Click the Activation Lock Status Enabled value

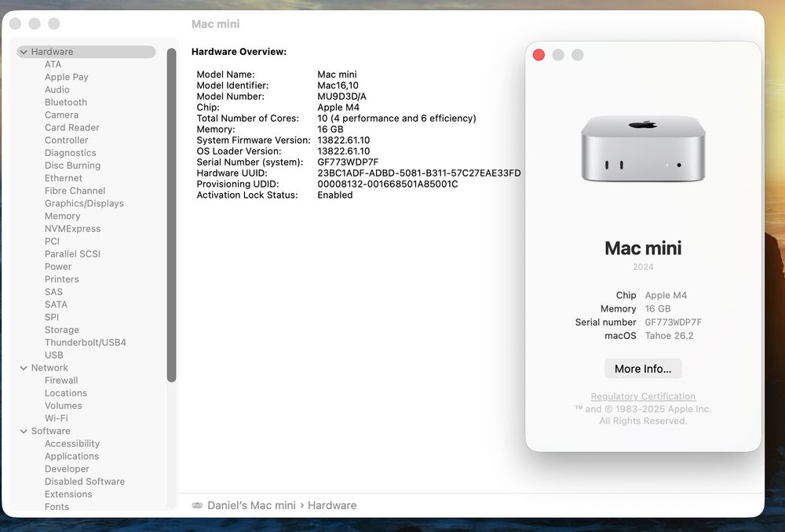[x=335, y=195]
